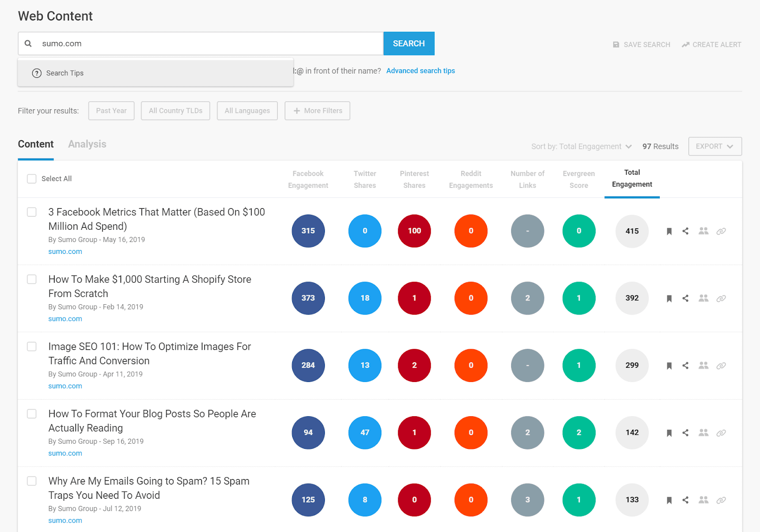
Task: Select the Search Tips suggestion row
Action: point(155,73)
